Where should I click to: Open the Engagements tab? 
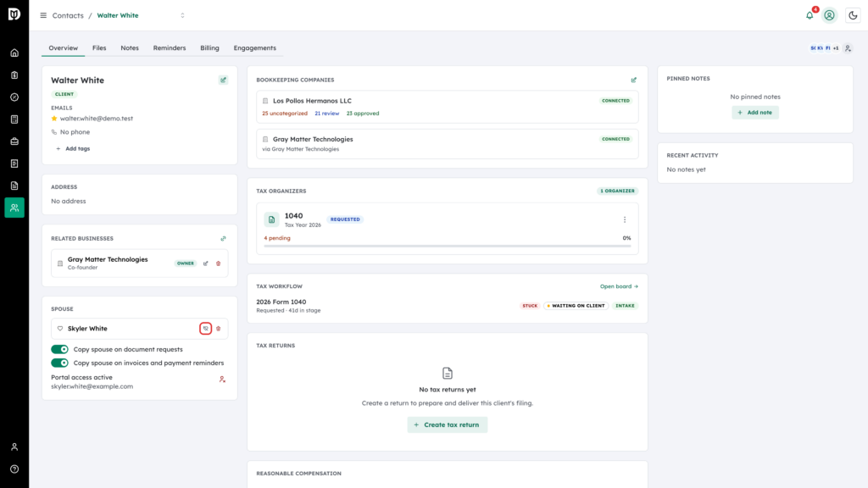[x=254, y=48]
